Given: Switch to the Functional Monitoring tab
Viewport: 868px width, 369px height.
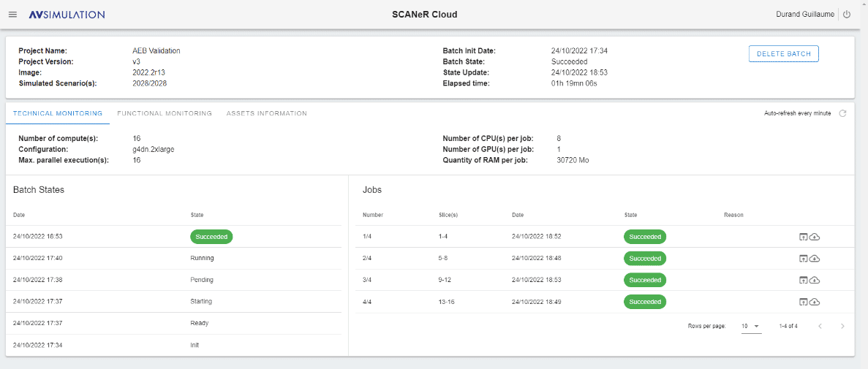Looking at the screenshot, I should pos(165,113).
